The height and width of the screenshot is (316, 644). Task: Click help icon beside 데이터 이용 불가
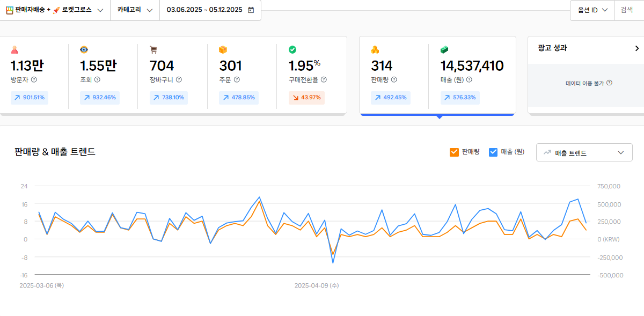point(609,83)
